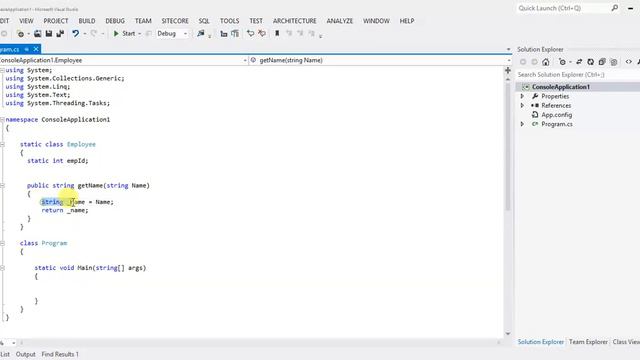Viewport: 640px width, 360px height.
Task: Click the Undo arrow icon
Action: (x=76, y=33)
